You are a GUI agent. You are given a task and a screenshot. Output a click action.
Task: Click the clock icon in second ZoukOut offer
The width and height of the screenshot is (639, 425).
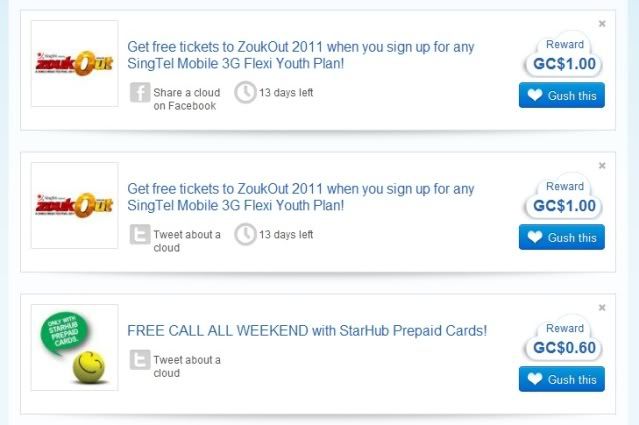pyautogui.click(x=245, y=234)
